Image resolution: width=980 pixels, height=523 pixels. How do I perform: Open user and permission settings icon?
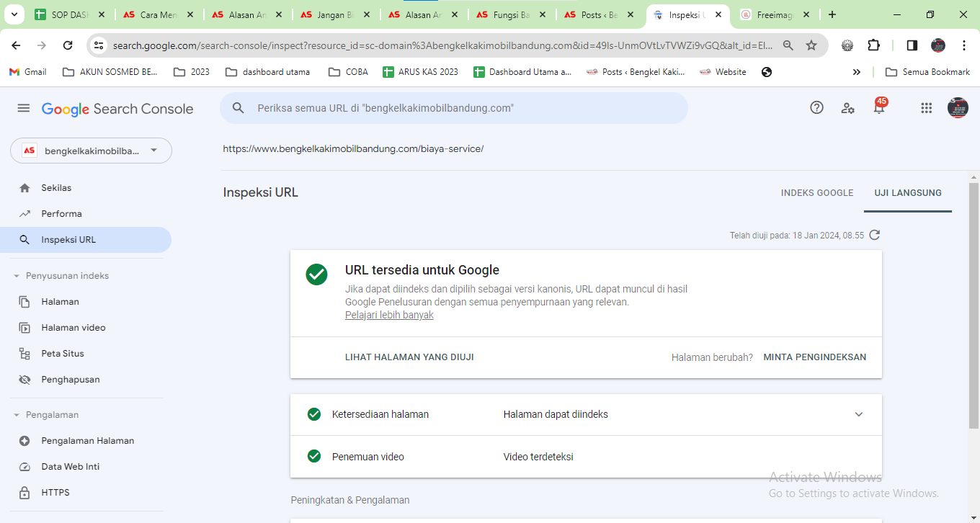(847, 108)
